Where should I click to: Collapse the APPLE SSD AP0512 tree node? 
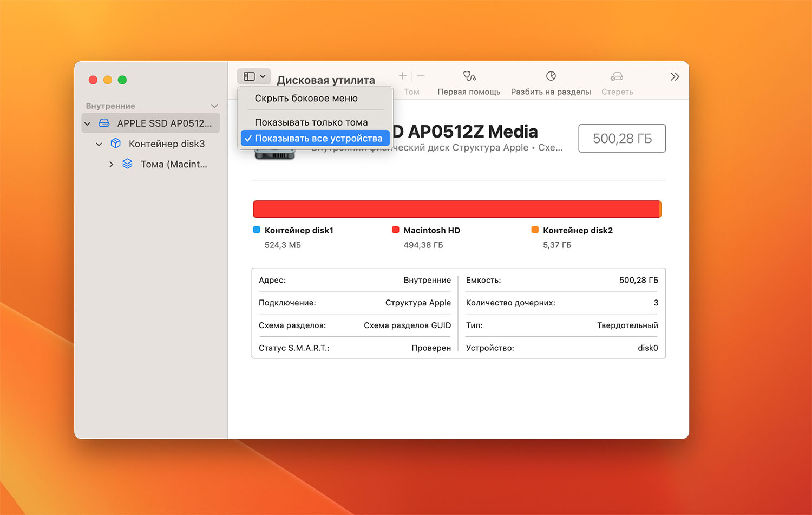pyautogui.click(x=88, y=123)
